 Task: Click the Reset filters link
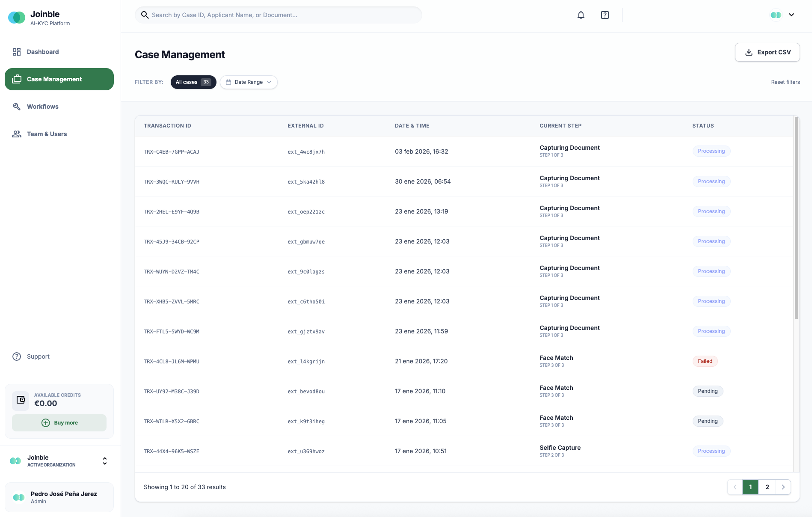tap(785, 82)
